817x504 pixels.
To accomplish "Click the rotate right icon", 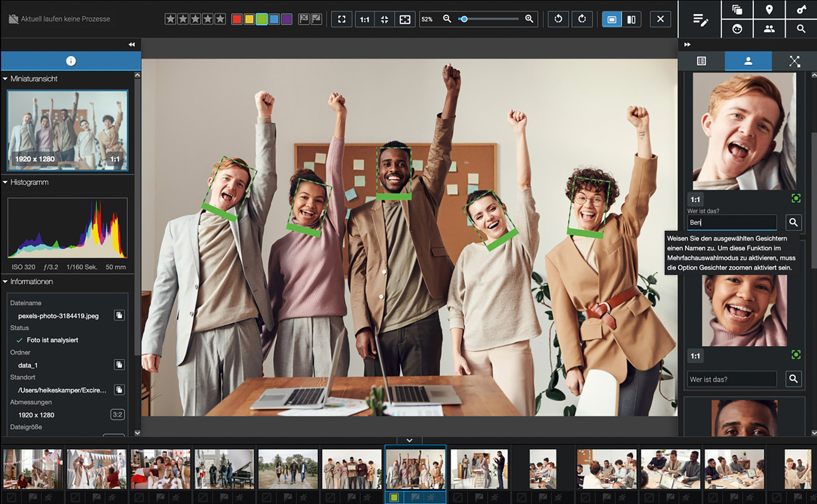I will point(582,19).
